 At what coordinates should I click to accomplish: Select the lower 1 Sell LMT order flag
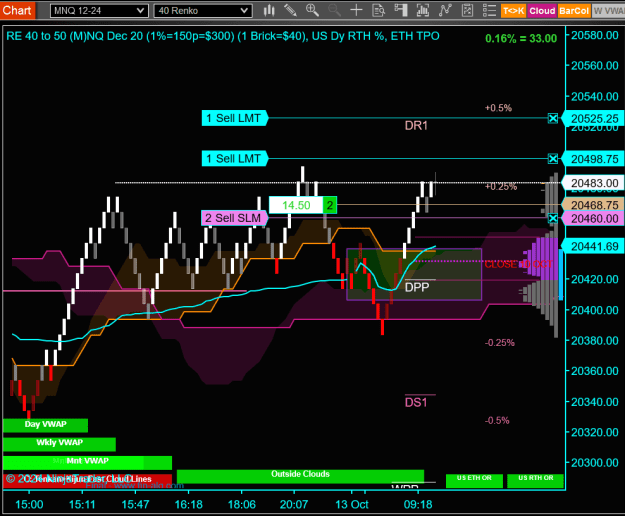(x=234, y=159)
